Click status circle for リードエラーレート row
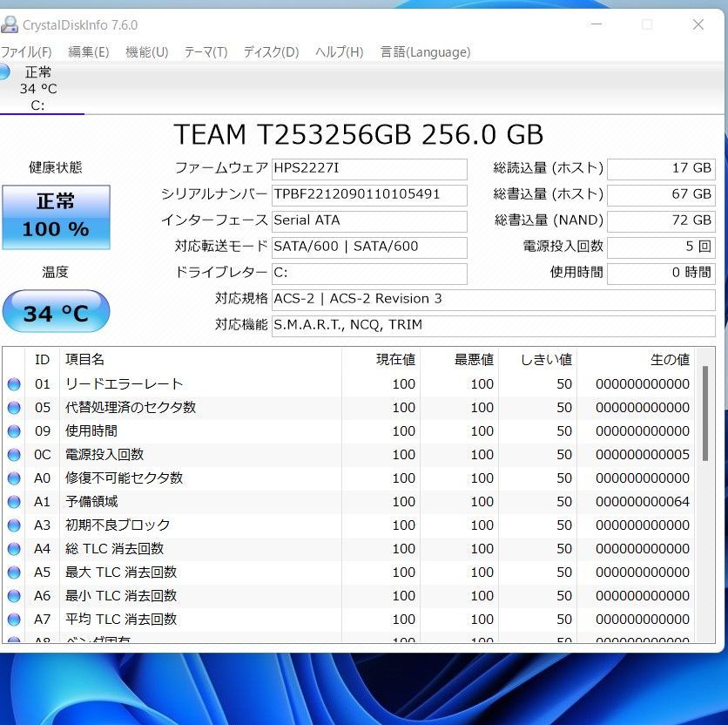Image resolution: width=728 pixels, height=725 pixels. pyautogui.click(x=14, y=384)
